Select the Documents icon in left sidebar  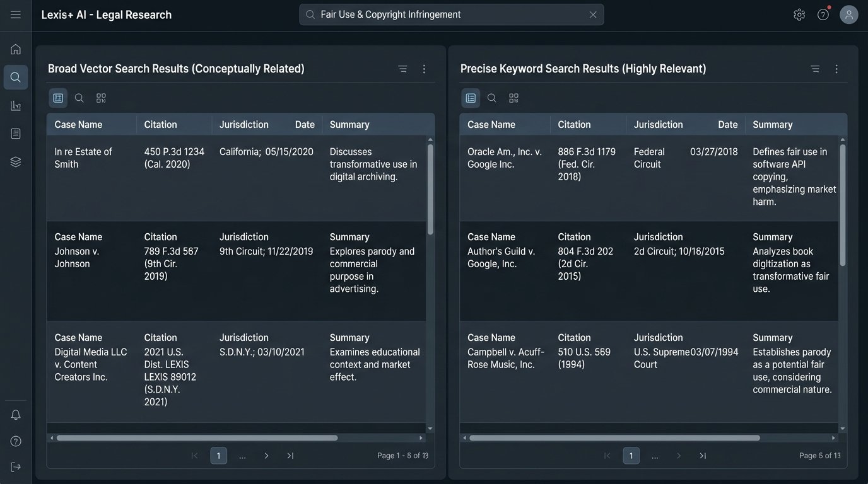click(15, 133)
